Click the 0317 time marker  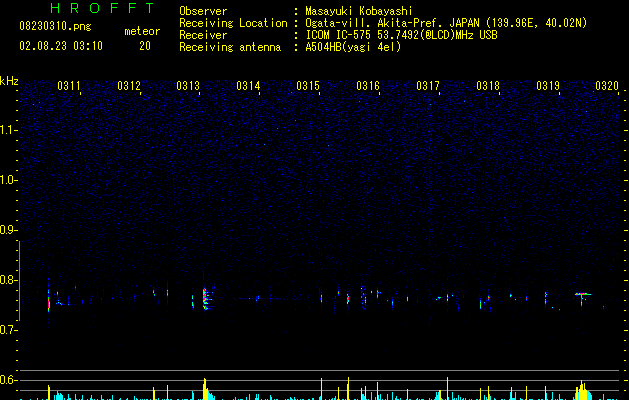click(x=428, y=86)
